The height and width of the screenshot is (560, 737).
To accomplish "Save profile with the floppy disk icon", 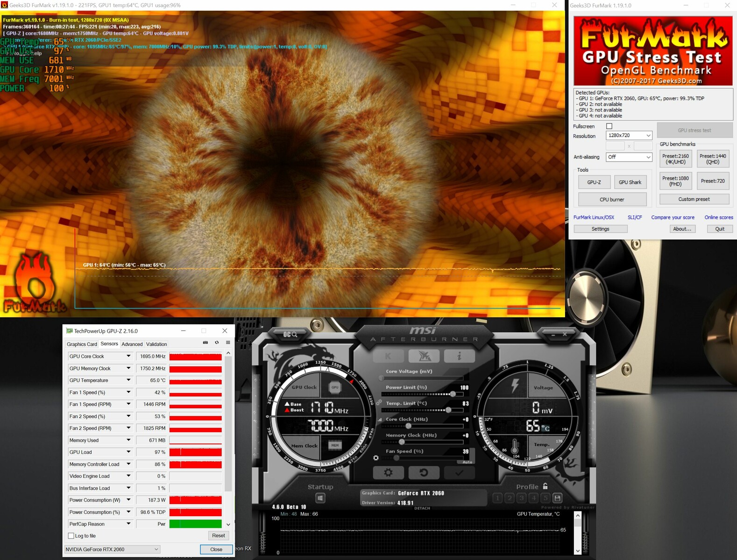I will [x=557, y=498].
